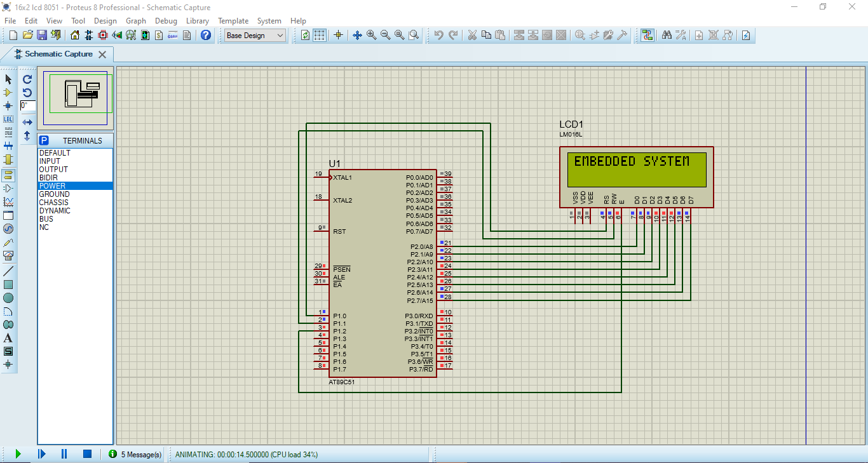The height and width of the screenshot is (463, 868).
Task: Zoom in on the schematic
Action: (x=372, y=35)
